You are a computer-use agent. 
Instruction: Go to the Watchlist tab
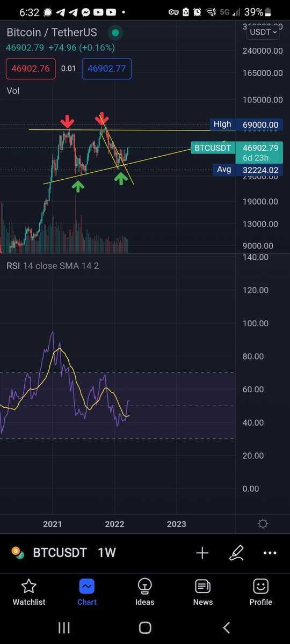point(29,592)
